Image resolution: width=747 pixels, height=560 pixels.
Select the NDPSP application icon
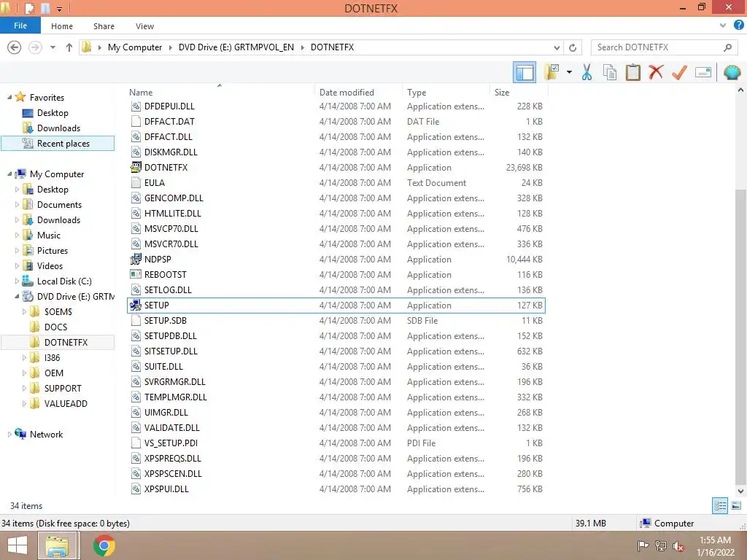[x=136, y=259]
